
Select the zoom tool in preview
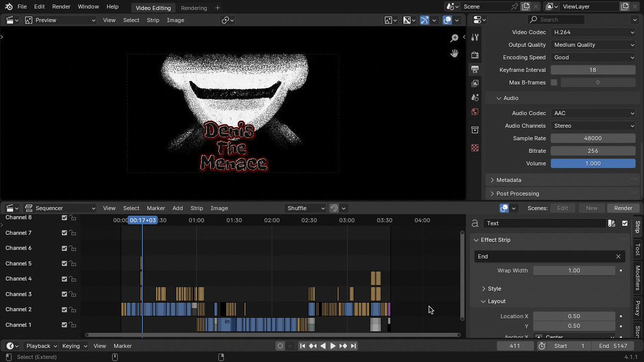pos(455,38)
